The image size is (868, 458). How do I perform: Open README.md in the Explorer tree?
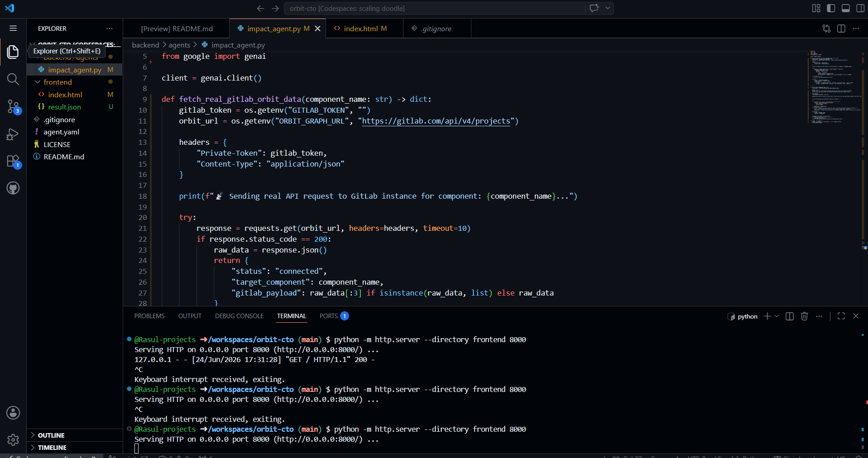coord(64,157)
